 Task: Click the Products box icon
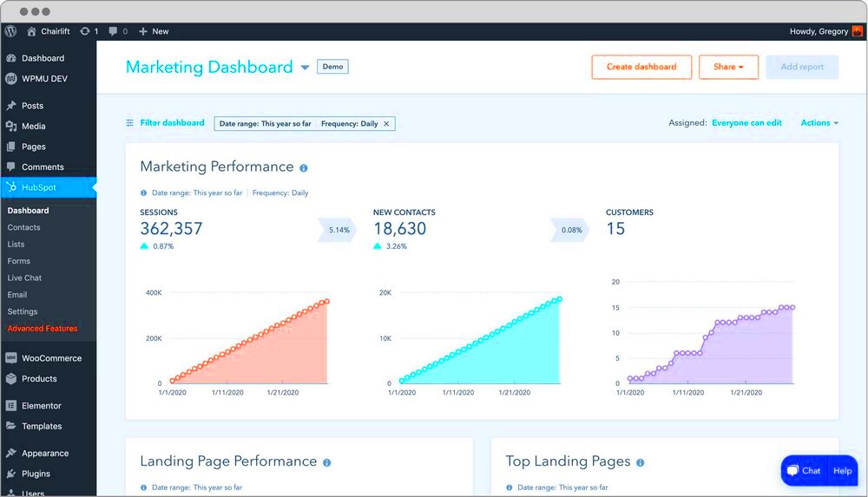coord(11,378)
